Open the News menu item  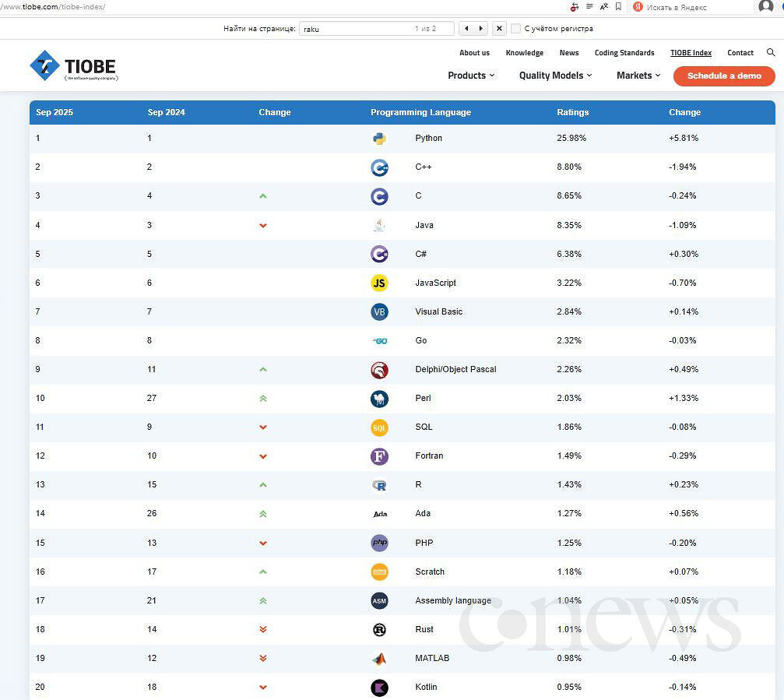point(569,53)
